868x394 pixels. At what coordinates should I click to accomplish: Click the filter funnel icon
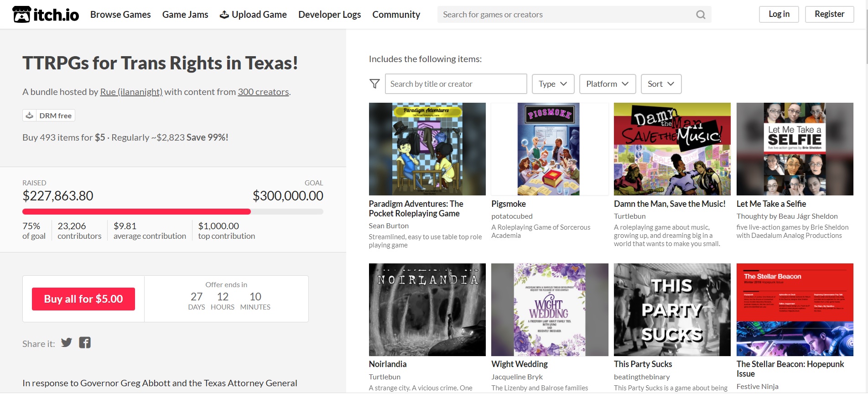coord(374,84)
